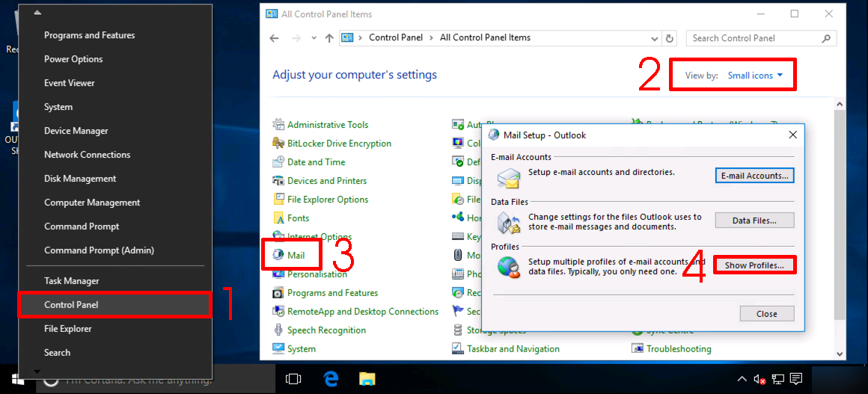Screen dimensions: 868x394
Task: Open recent locations dropdown arrow
Action: [x=314, y=38]
